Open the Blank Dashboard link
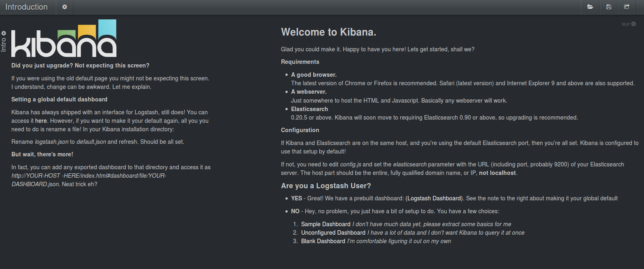The width and height of the screenshot is (644, 269). (x=323, y=241)
